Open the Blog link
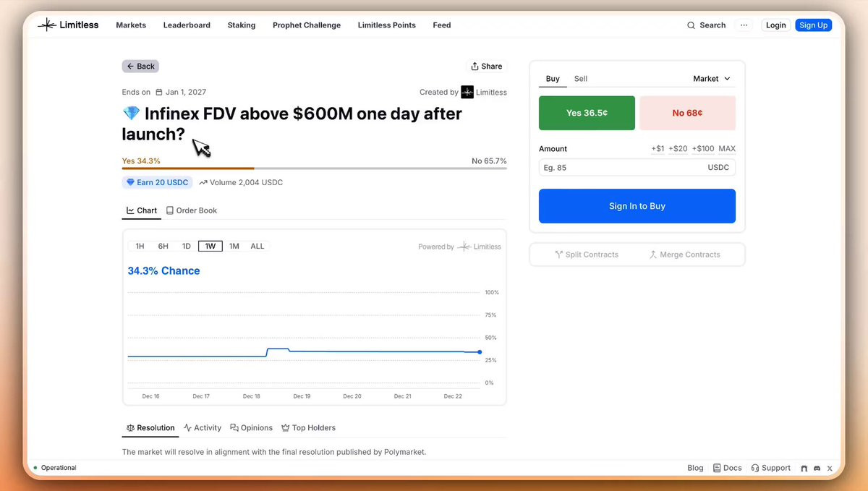Viewport: 868px width, 491px height. 695,468
